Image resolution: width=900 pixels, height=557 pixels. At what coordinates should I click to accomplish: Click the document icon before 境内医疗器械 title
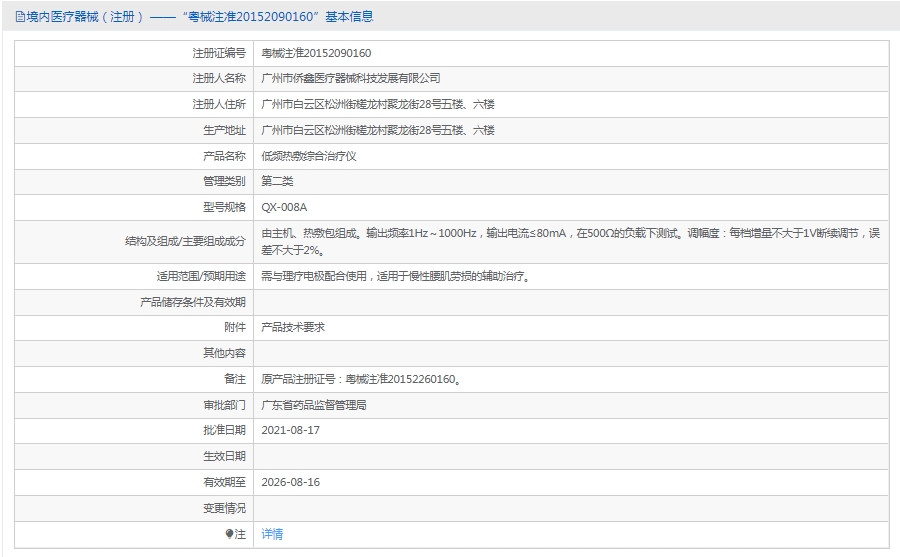point(20,17)
